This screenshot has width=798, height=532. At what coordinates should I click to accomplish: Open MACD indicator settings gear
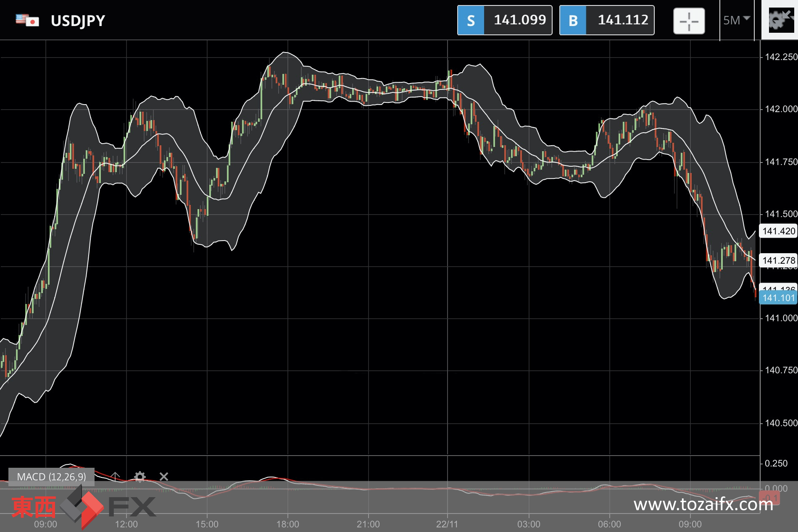click(x=140, y=477)
